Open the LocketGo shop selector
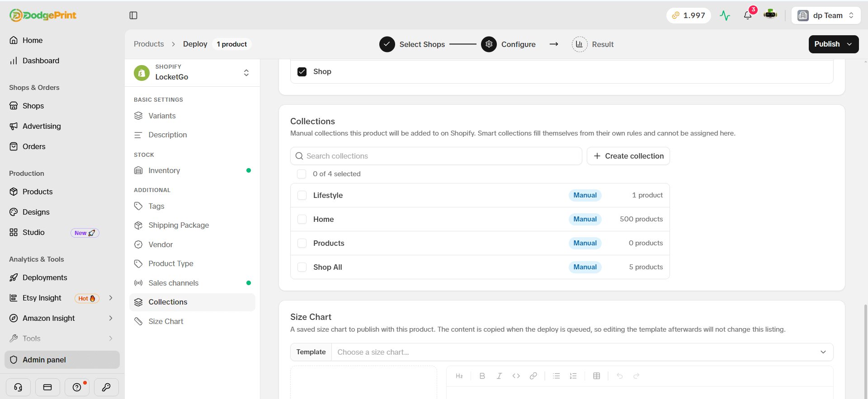The image size is (868, 399). pyautogui.click(x=192, y=72)
